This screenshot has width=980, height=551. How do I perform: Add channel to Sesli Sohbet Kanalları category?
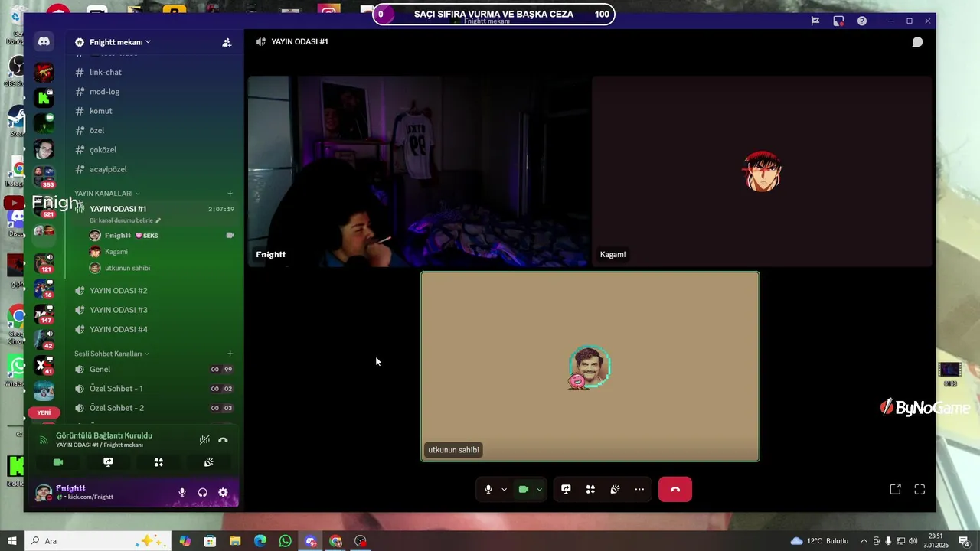pyautogui.click(x=230, y=354)
